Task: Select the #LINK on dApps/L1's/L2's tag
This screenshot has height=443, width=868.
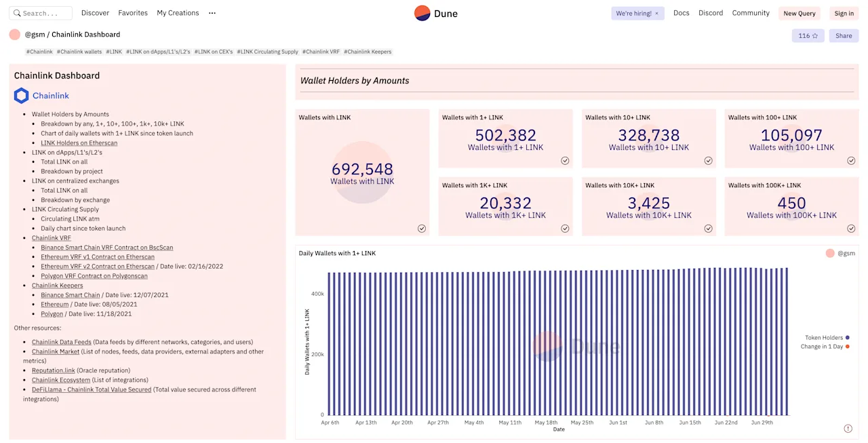Action: [158, 52]
